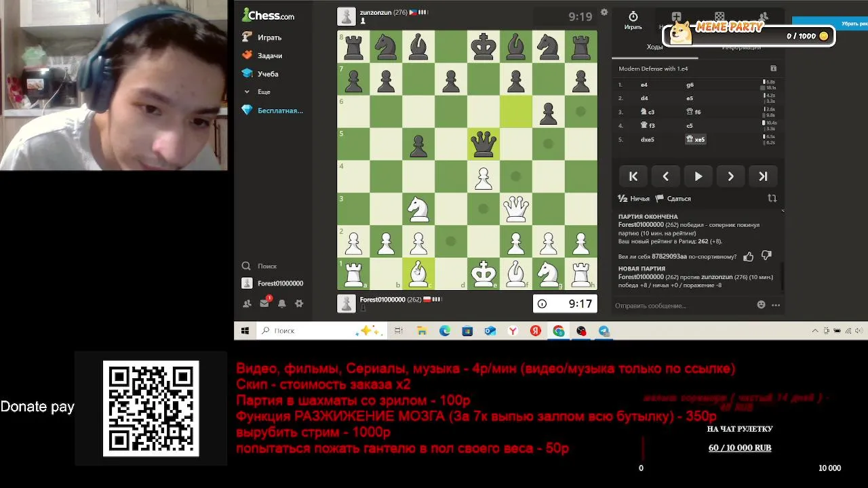868x488 pixels.
Task: Select move g6 in the move list
Action: [x=690, y=85]
